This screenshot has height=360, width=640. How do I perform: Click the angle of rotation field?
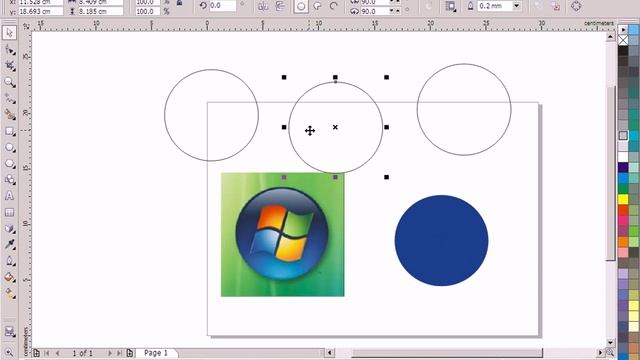[x=222, y=6]
